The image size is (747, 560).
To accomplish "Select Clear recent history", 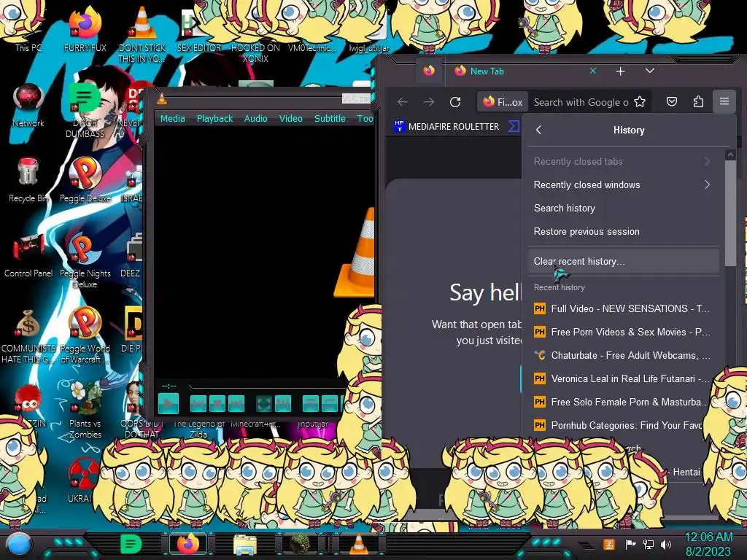I will click(623, 262).
